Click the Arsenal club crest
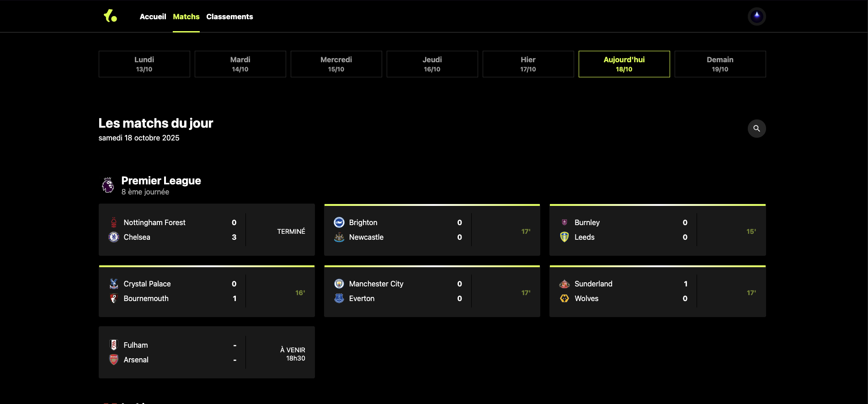 point(114,360)
